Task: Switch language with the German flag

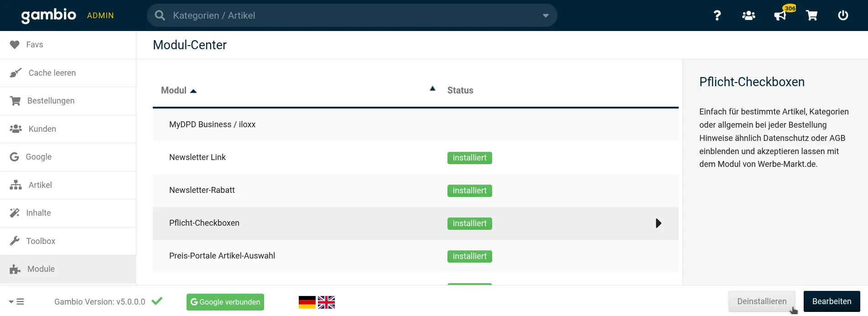Action: coord(307,302)
